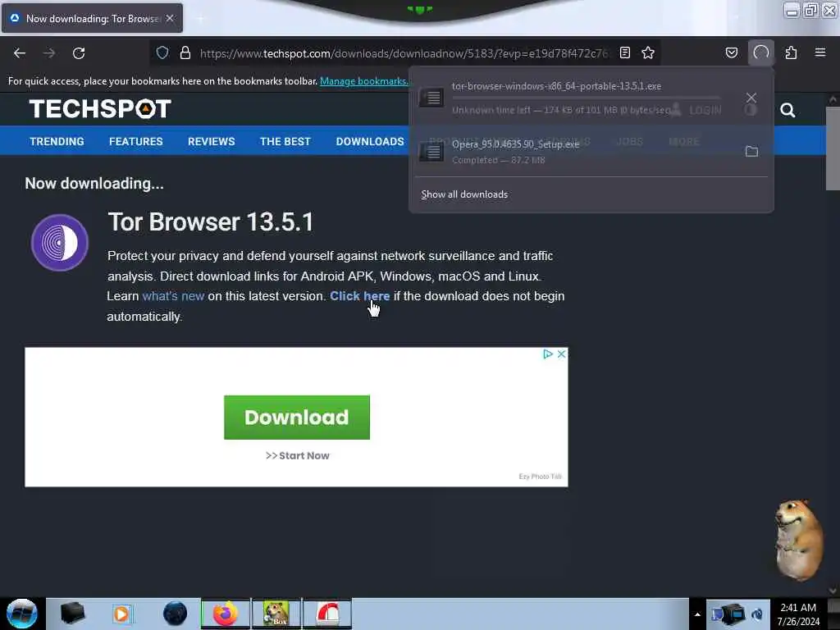Click the forward navigation arrow
840x630 pixels.
[49, 53]
